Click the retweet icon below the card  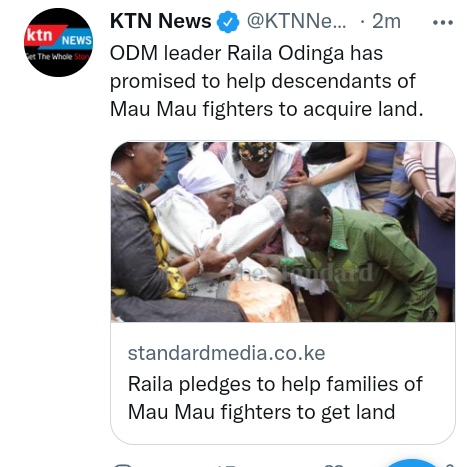[x=227, y=465]
